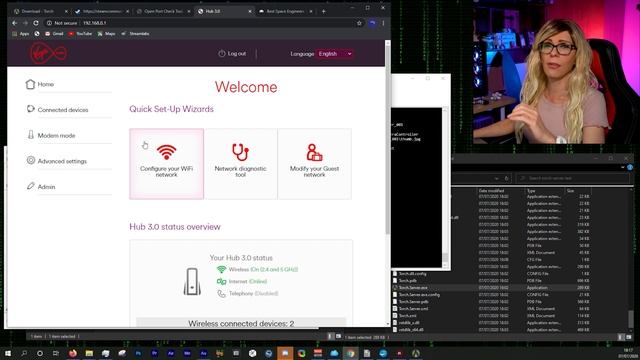Open the YouTube bookmark
This screenshot has height=360, width=640.
(80, 34)
